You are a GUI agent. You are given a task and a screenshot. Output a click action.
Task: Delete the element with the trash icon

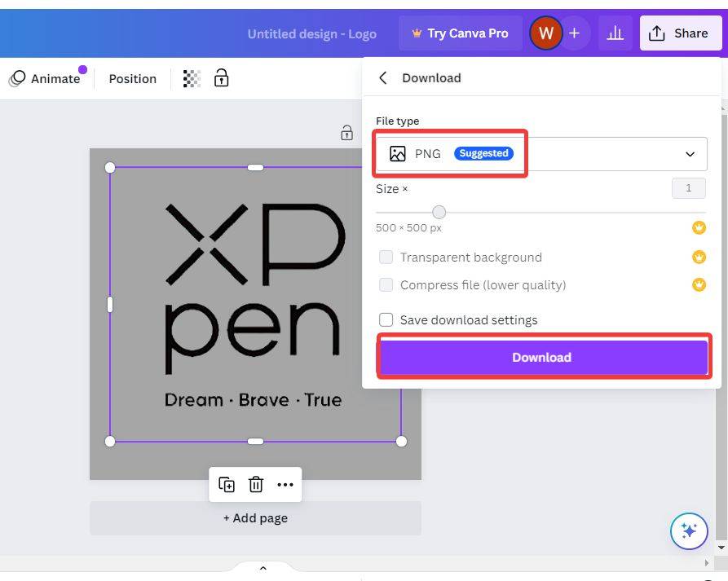tap(255, 485)
